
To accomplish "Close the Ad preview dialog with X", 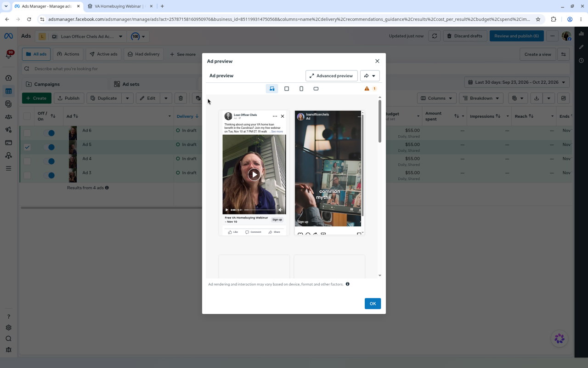I will (x=377, y=61).
